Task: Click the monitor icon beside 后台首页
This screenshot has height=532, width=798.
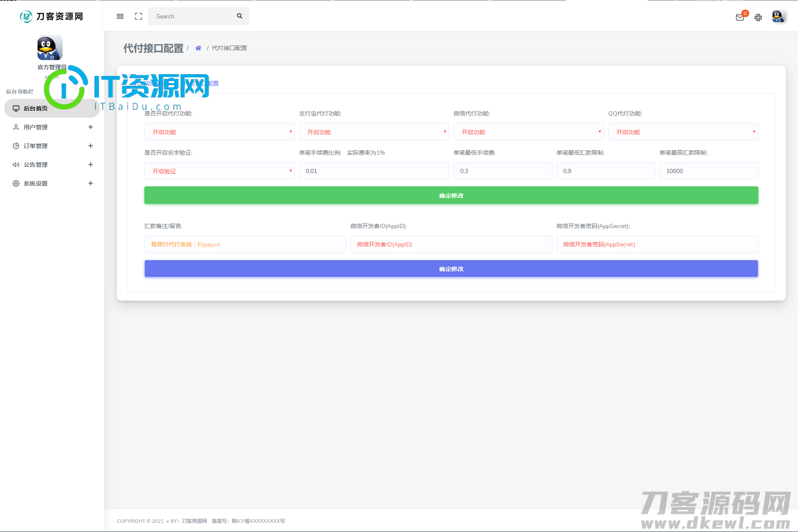Action: click(x=16, y=108)
